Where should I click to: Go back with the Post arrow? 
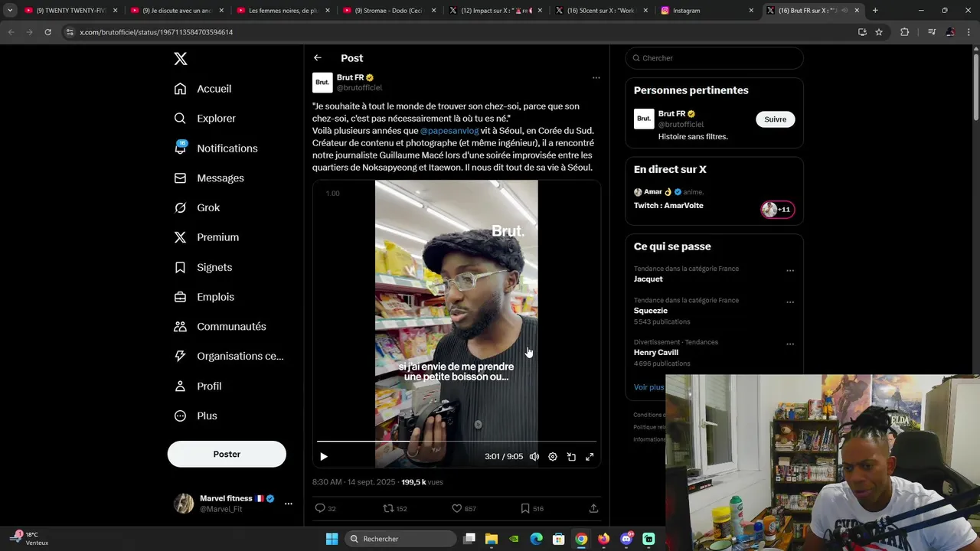[x=318, y=58]
